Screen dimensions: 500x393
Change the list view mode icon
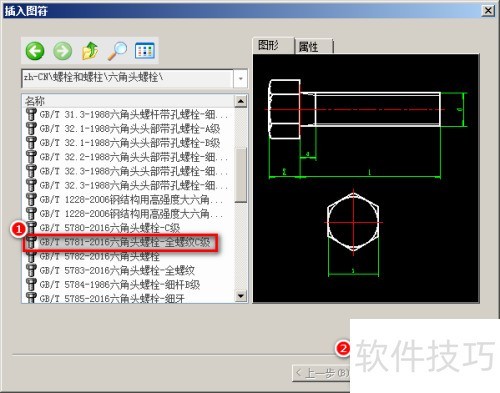click(145, 51)
